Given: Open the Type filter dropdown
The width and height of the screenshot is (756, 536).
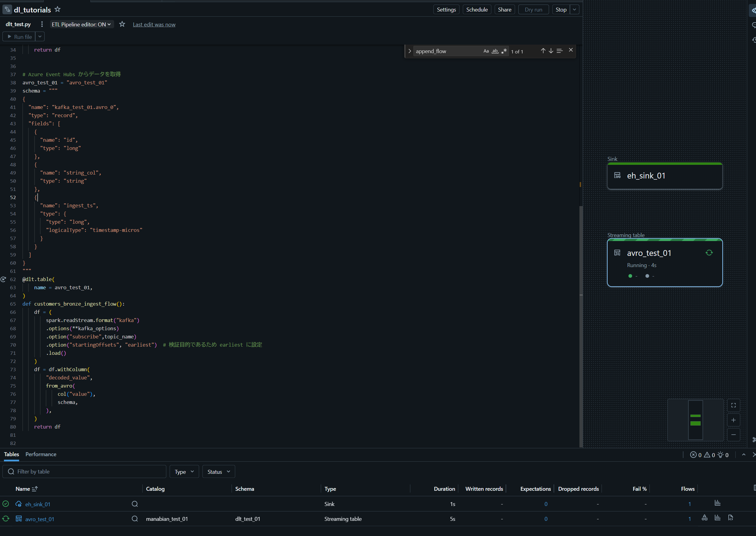Looking at the screenshot, I should 184,472.
